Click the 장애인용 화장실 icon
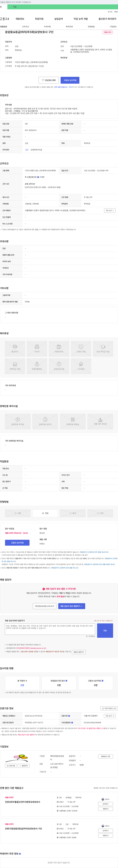Viewport: 118px width, 868px height. point(73,422)
